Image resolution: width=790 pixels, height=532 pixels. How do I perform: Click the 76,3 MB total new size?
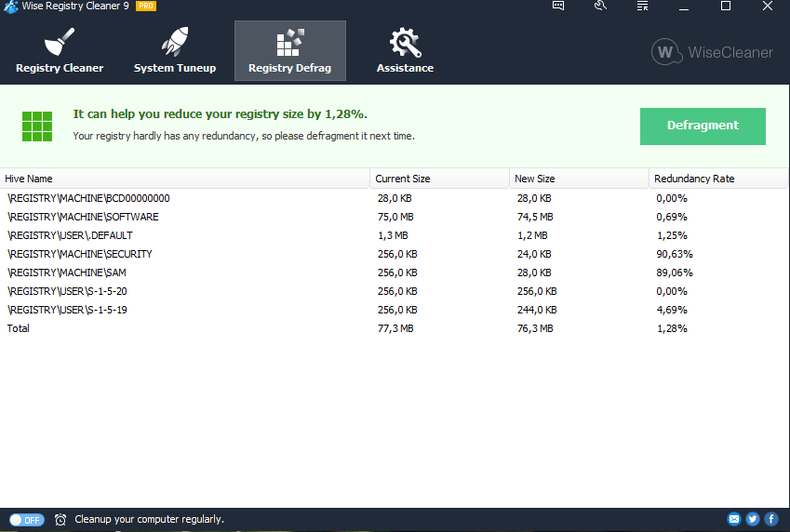tap(535, 328)
